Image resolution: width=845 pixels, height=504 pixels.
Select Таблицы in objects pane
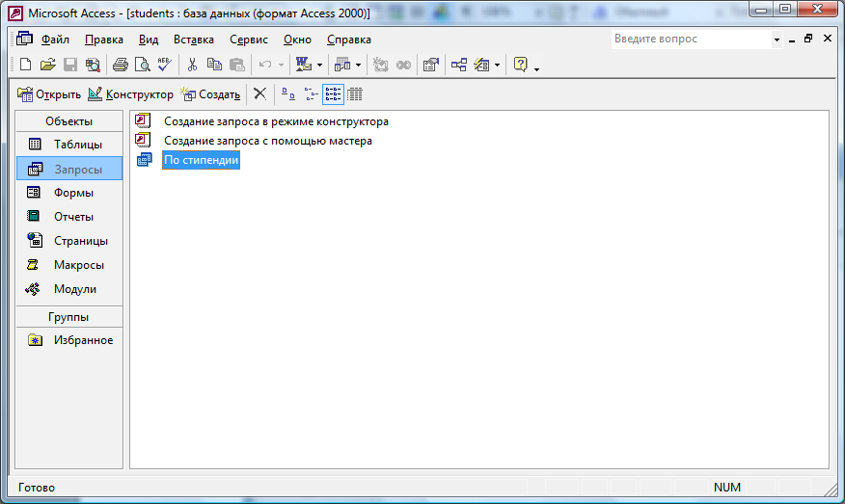click(x=69, y=145)
